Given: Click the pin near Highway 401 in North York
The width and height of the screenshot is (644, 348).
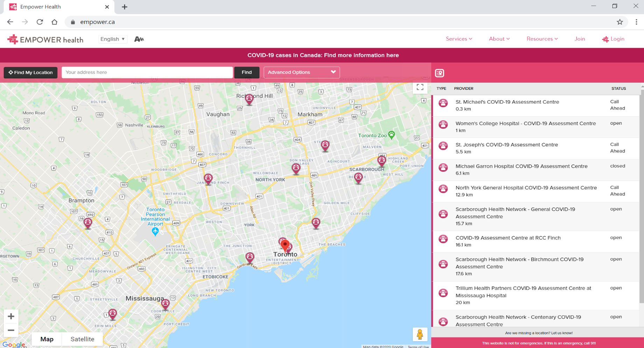Looking at the screenshot, I should tap(296, 169).
